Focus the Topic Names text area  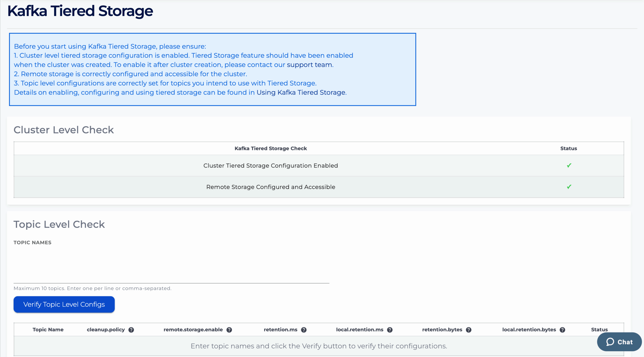coord(171,265)
